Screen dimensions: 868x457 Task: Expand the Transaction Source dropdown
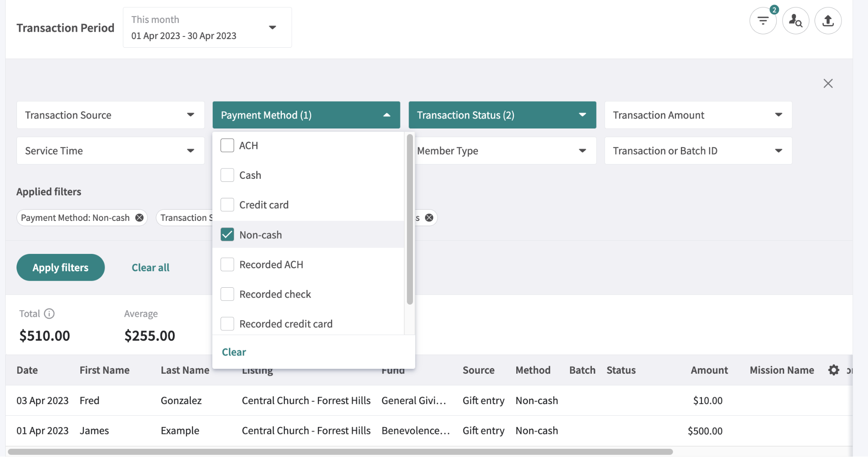[x=110, y=115]
